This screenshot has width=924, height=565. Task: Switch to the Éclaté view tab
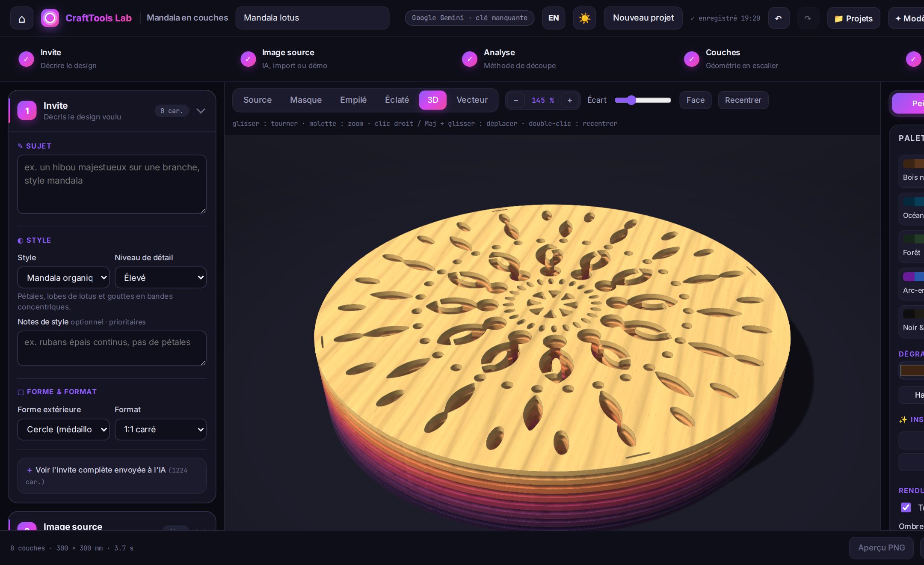pos(397,100)
